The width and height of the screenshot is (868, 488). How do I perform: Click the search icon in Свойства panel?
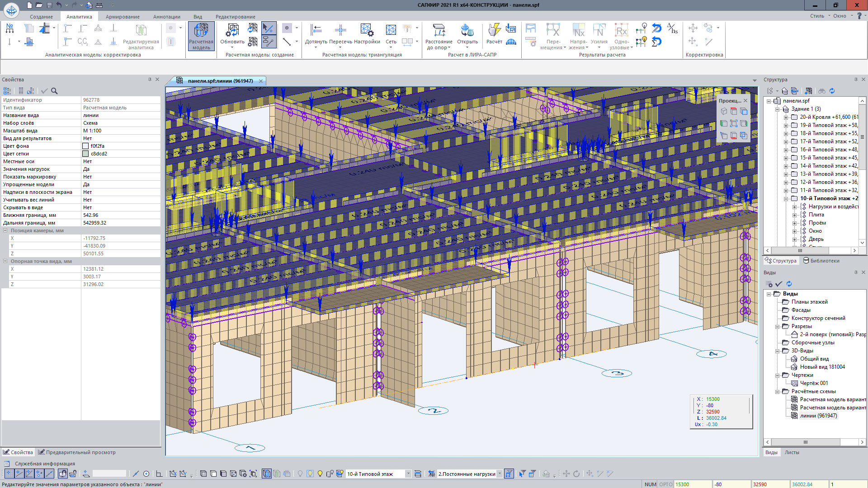point(54,91)
